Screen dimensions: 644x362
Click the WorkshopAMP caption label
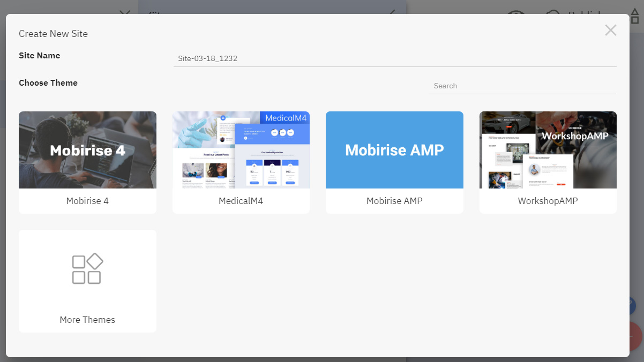548,201
